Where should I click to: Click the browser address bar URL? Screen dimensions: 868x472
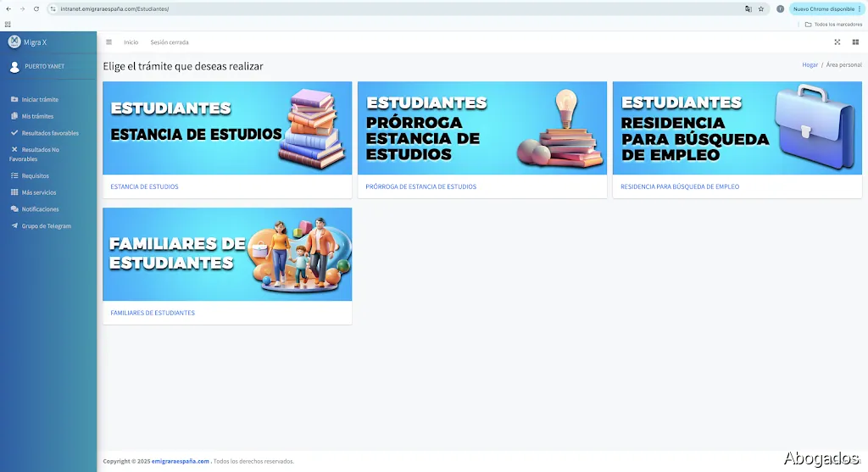(114, 8)
